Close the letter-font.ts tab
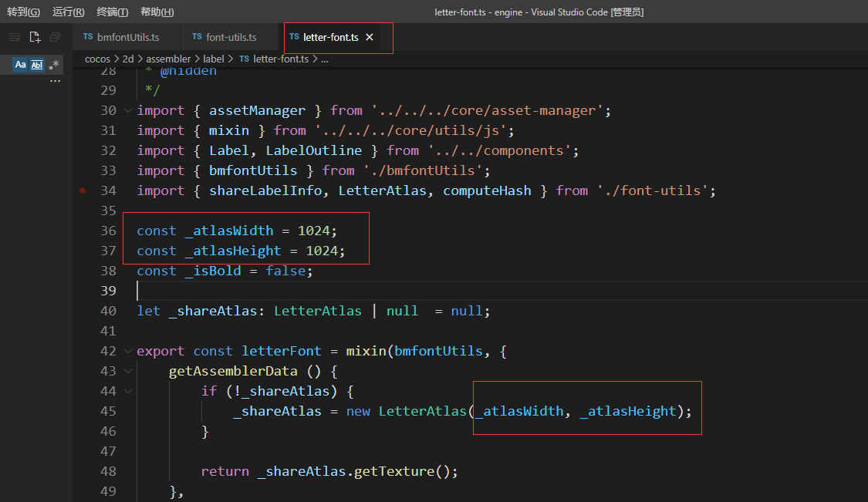 click(370, 37)
